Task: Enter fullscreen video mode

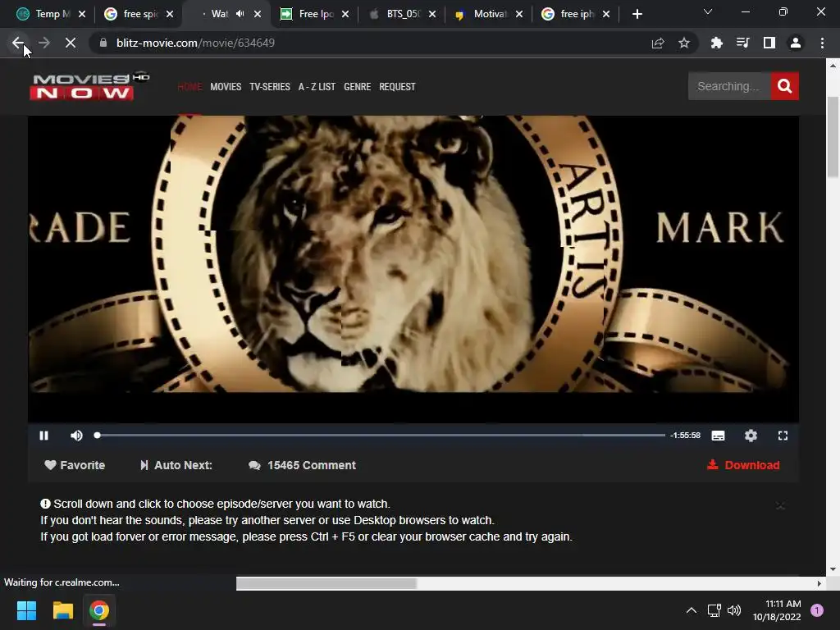Action: [783, 436]
